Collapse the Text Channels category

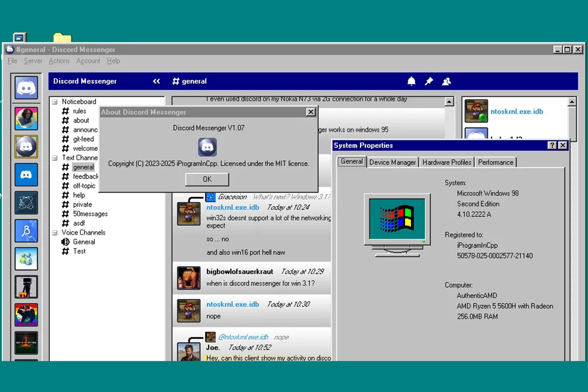point(55,158)
